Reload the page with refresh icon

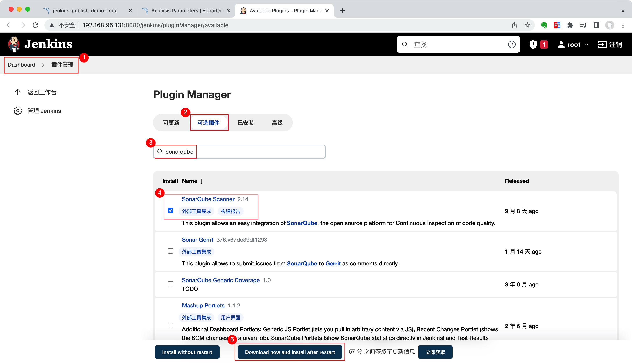coord(36,25)
